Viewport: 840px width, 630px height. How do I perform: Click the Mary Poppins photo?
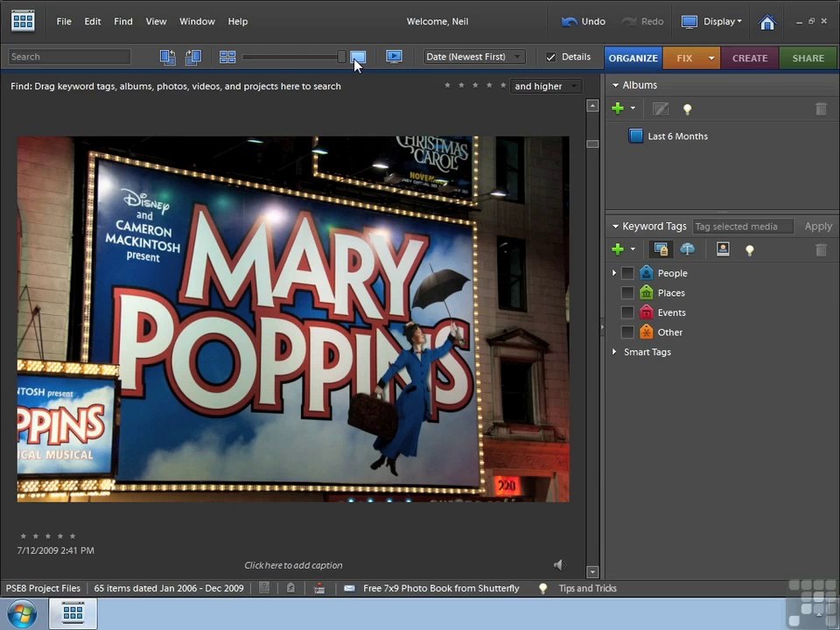click(293, 318)
